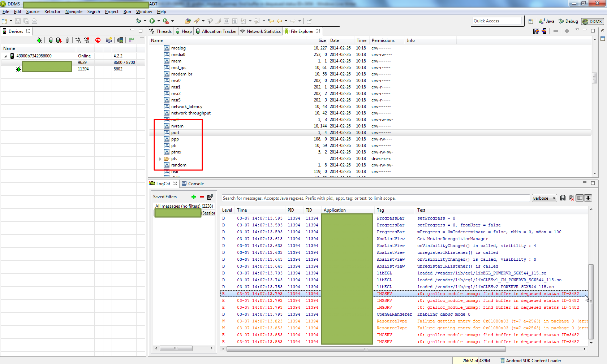Click the Update Heap cylinder icon
607x364 pixels.
(x=51, y=40)
